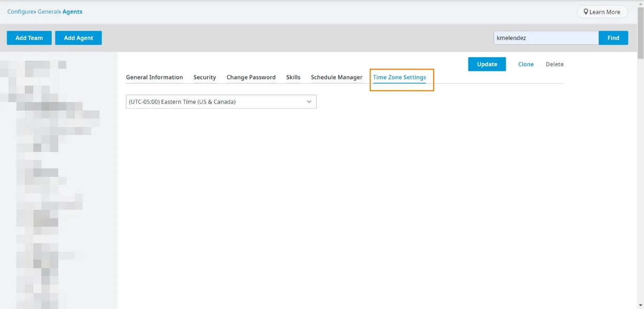Click the page vertical scrollbar thumb
The height and width of the screenshot is (309, 644).
[640, 33]
